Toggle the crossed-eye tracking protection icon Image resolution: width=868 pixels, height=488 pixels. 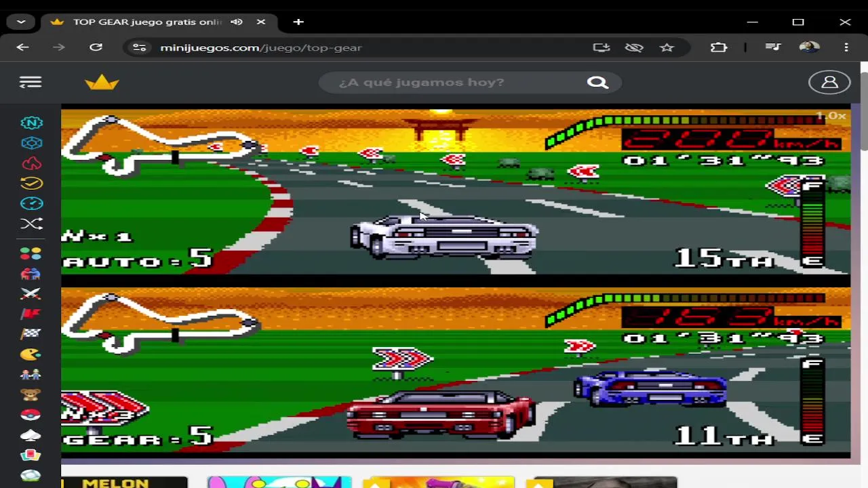click(634, 47)
